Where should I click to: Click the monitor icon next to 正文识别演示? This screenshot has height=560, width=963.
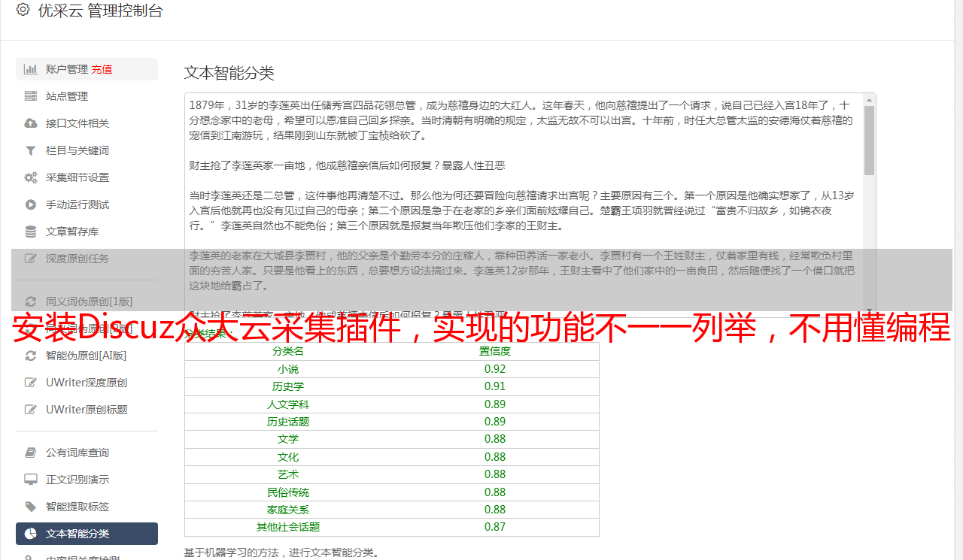(31, 480)
